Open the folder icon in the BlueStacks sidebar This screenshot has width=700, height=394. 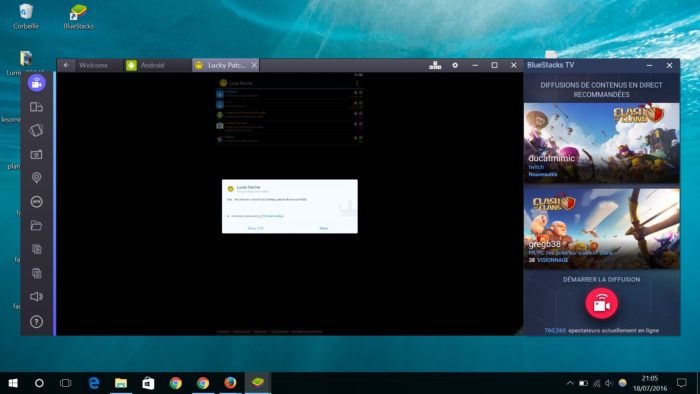pos(36,225)
